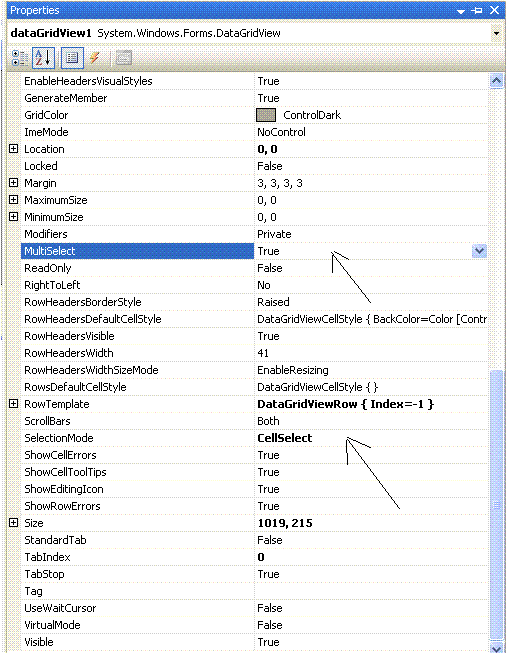Open the dataGridView1 object selector dropdown

tap(496, 33)
